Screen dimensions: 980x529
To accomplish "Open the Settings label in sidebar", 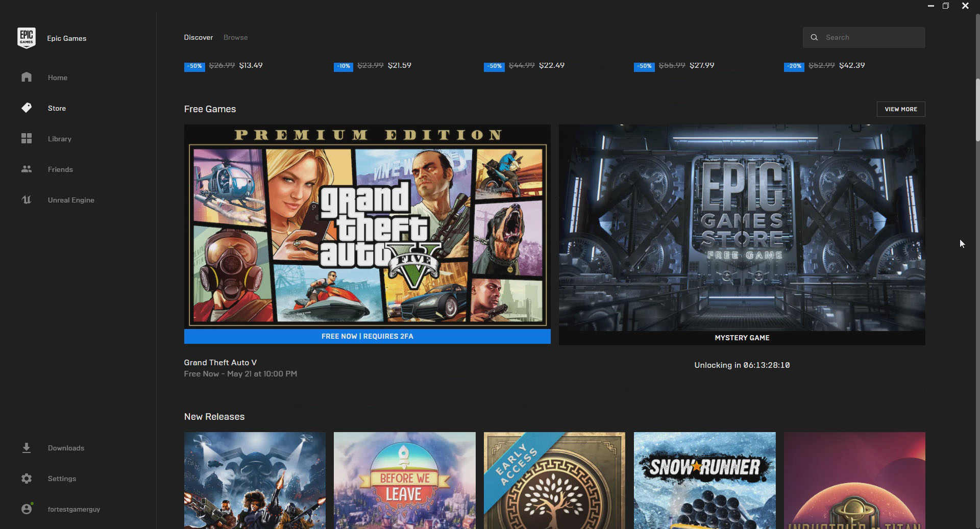I will 62,478.
